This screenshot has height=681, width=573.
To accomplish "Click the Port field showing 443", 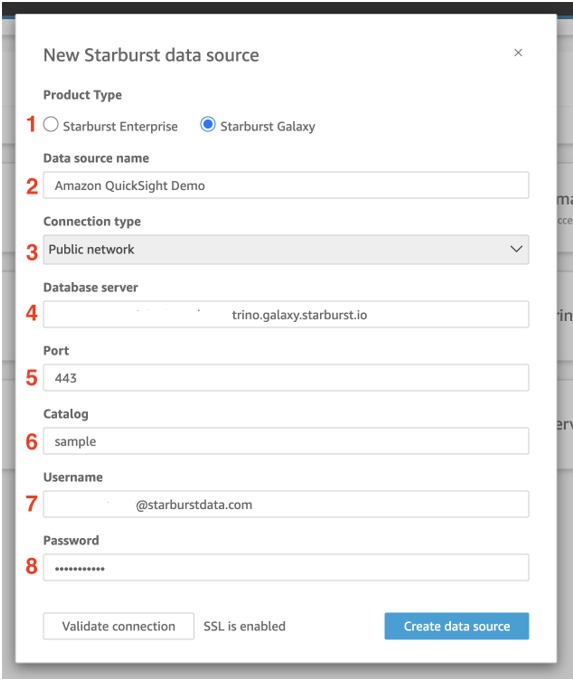I will 286,378.
